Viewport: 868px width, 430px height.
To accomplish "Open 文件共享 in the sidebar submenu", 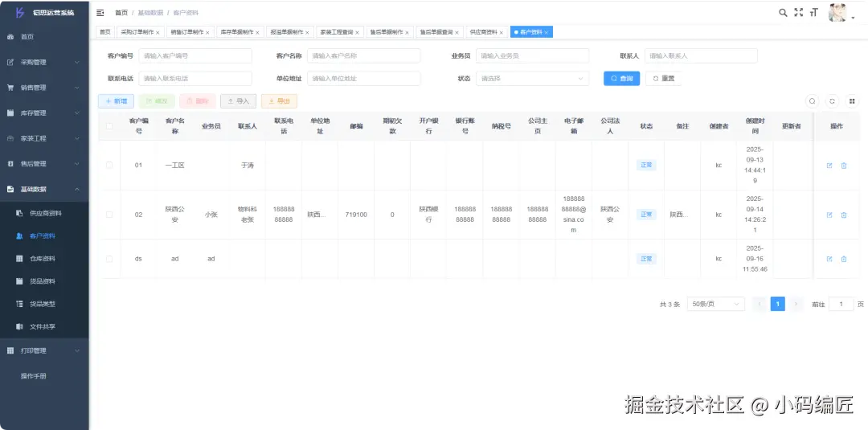I will (44, 326).
